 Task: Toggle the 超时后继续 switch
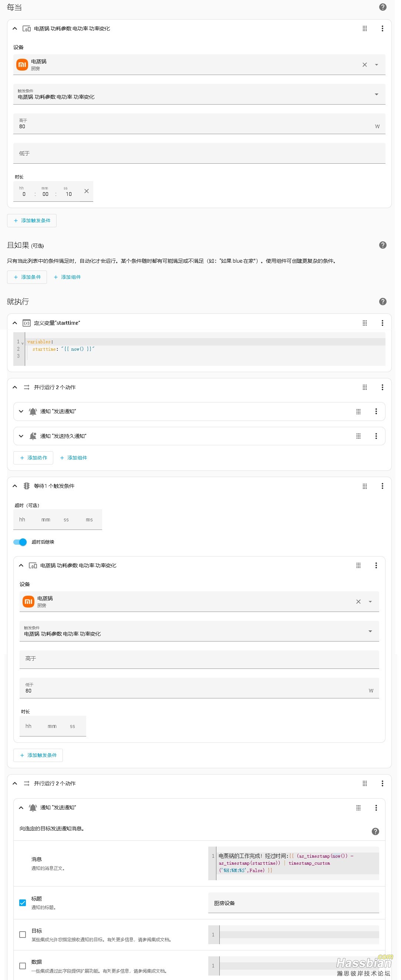pos(20,542)
